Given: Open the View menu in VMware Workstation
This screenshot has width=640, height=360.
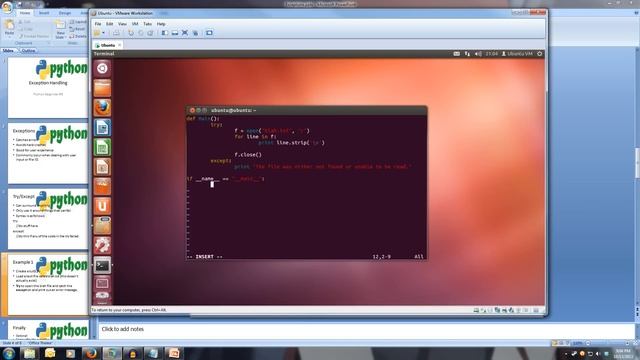Looking at the screenshot, I should [x=122, y=24].
